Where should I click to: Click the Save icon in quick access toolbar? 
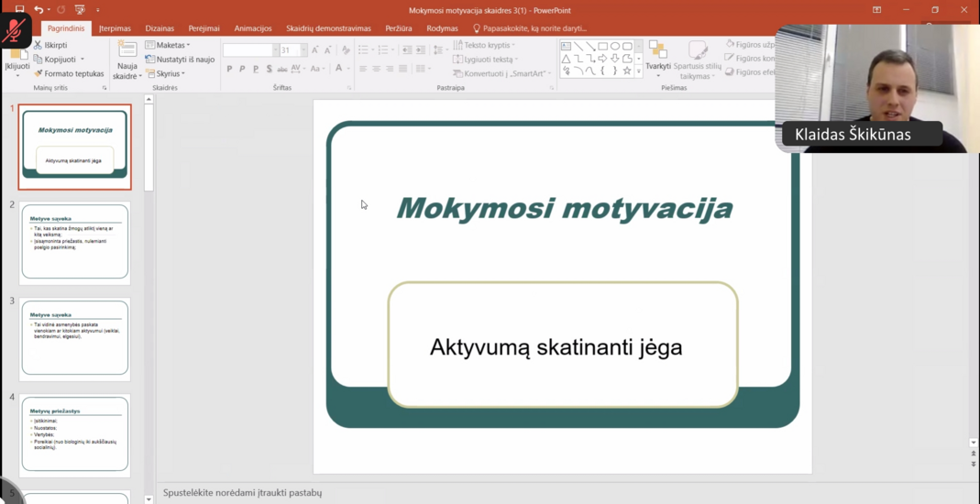click(x=19, y=10)
